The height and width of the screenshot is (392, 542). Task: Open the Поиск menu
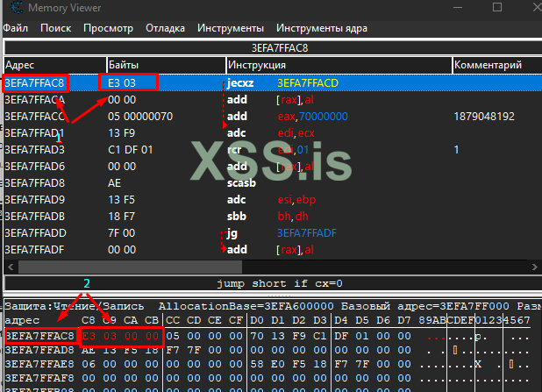click(55, 28)
